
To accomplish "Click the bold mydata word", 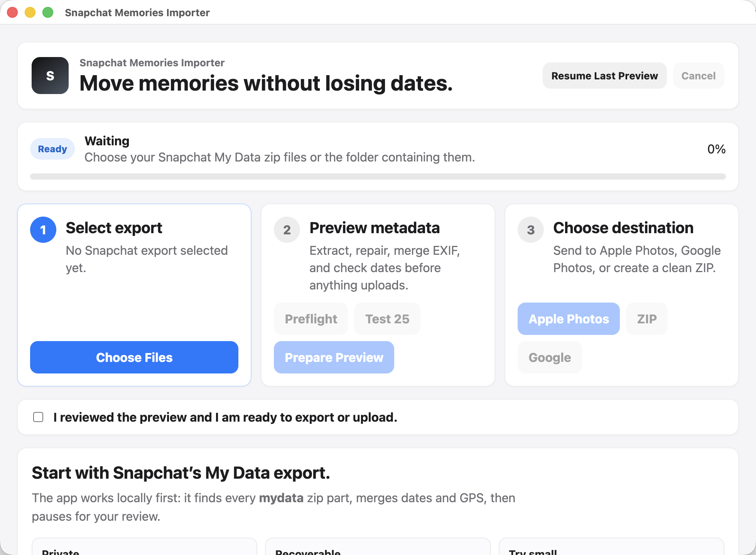I will click(x=281, y=498).
